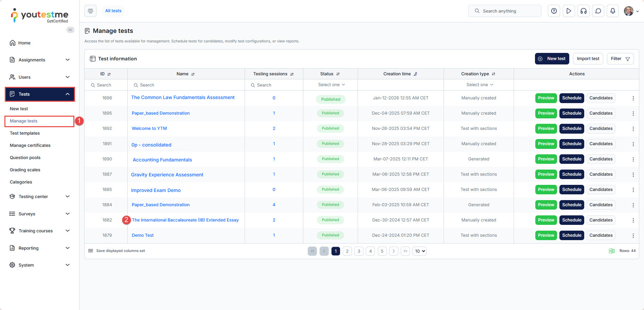This screenshot has width=644, height=310.
Task: Collapse sidebar with double-chevron icon
Action: point(70,30)
